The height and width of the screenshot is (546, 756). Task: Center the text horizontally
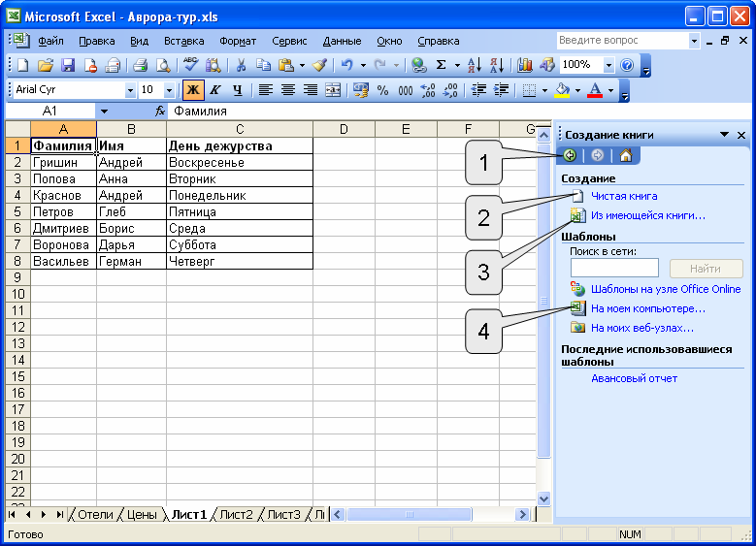tap(288, 89)
